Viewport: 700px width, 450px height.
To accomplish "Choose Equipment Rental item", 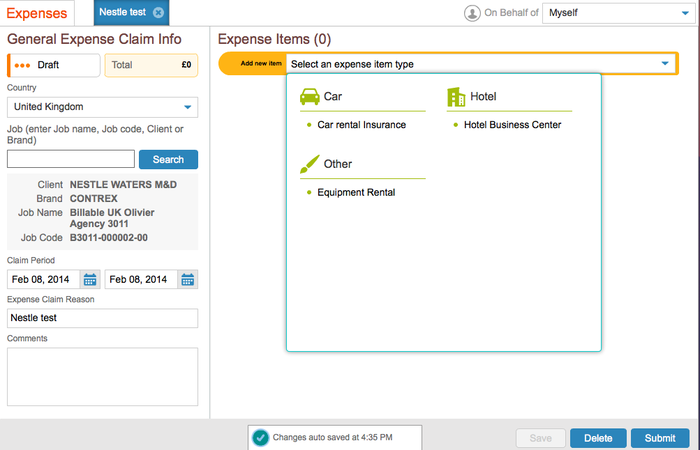I will (356, 192).
